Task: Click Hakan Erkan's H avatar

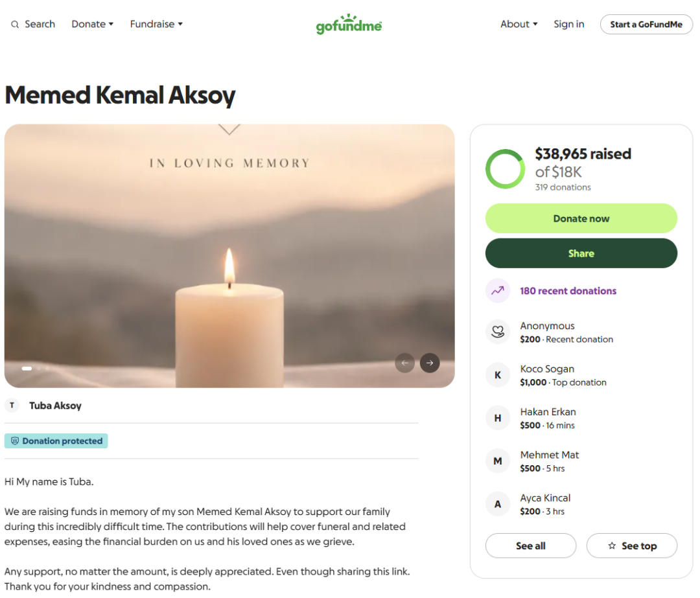Action: click(x=498, y=418)
